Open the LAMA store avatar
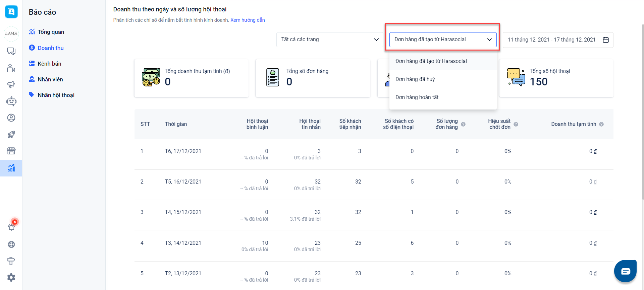The width and height of the screenshot is (644, 290). [11, 33]
